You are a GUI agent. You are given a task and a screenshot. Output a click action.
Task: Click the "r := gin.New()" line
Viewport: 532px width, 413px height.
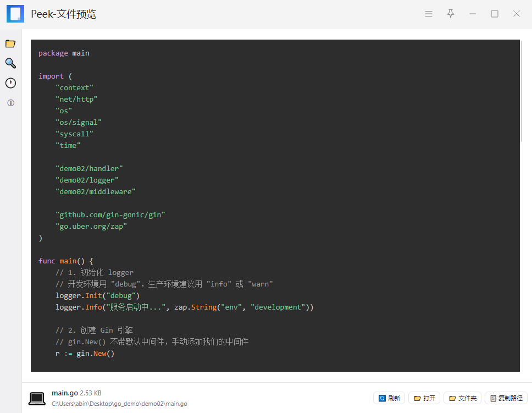pyautogui.click(x=85, y=353)
